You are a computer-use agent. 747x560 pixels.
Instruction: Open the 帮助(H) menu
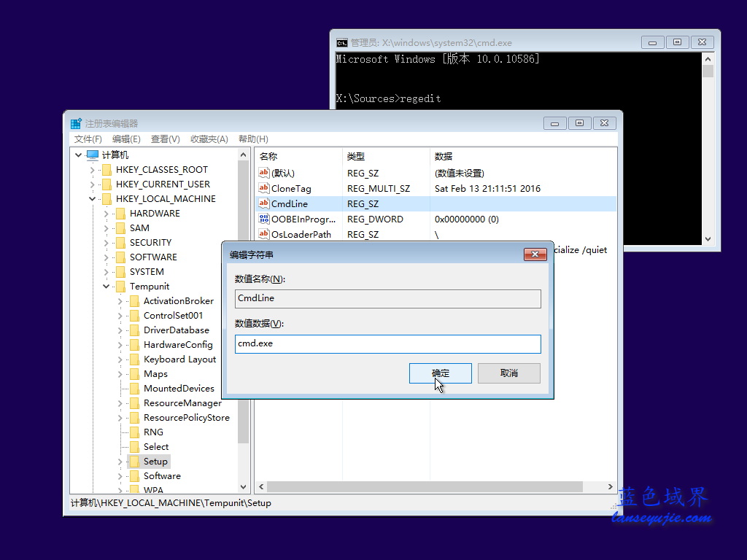click(x=253, y=139)
